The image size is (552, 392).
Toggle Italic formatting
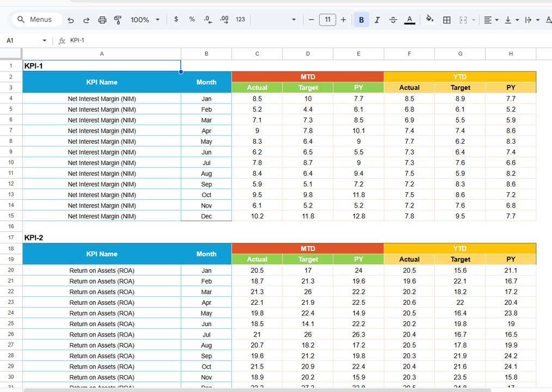(377, 20)
